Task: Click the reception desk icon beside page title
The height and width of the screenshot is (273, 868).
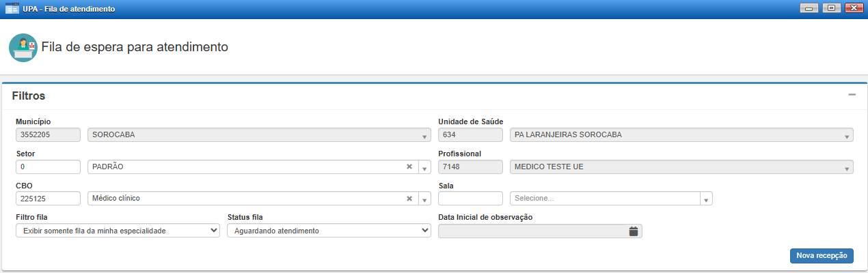Action: (23, 48)
